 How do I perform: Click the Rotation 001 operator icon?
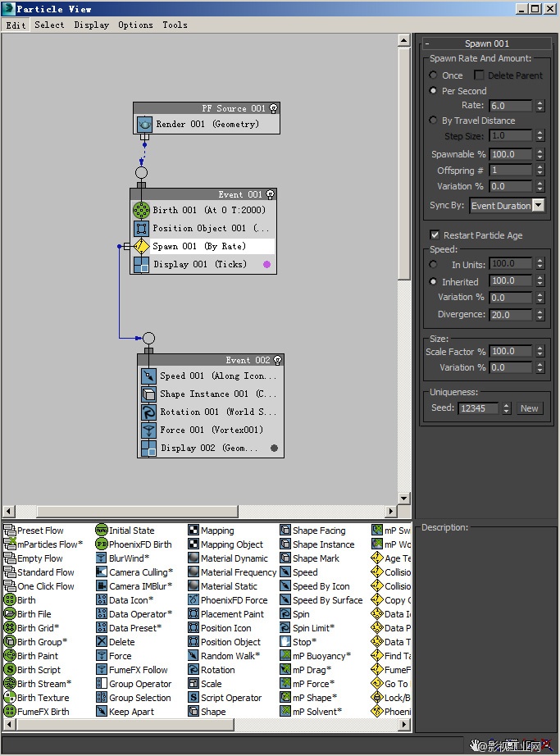click(x=148, y=412)
